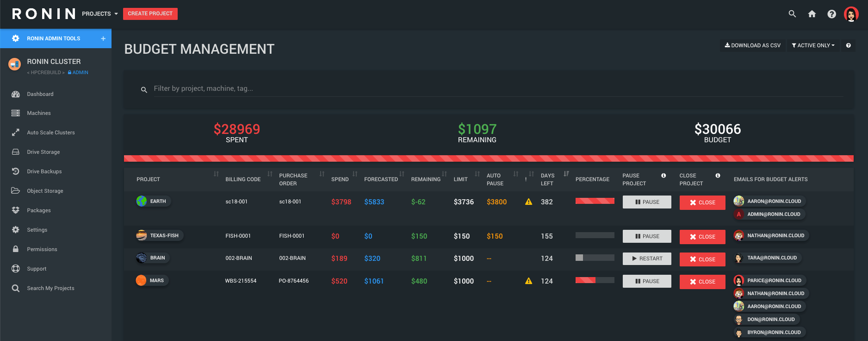
Task: Click TARA@RONIN.CLOUD email chip
Action: (x=767, y=258)
